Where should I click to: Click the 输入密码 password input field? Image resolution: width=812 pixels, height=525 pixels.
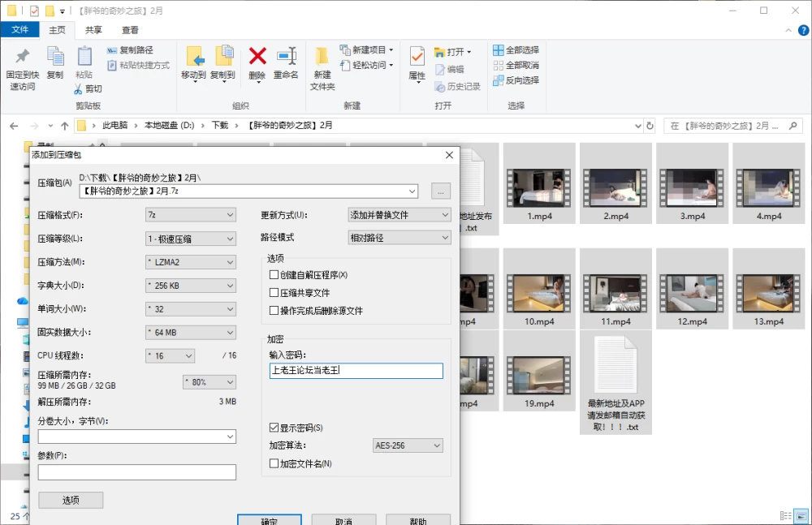[356, 371]
